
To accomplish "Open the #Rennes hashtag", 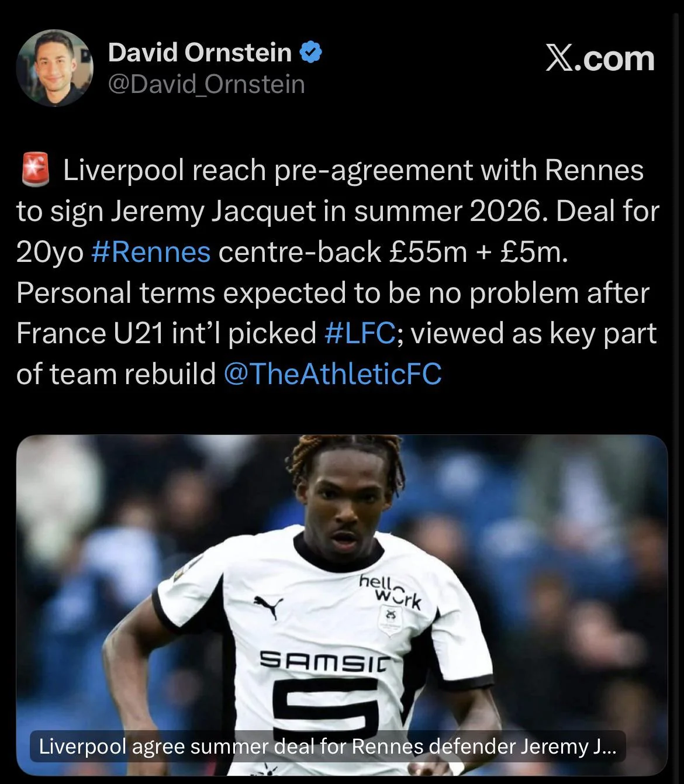I will click(151, 252).
